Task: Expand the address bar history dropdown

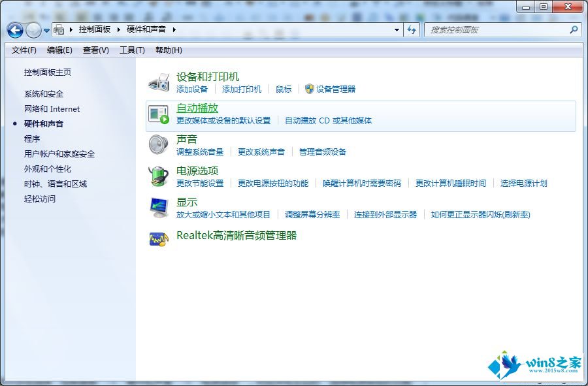Action: (397, 29)
